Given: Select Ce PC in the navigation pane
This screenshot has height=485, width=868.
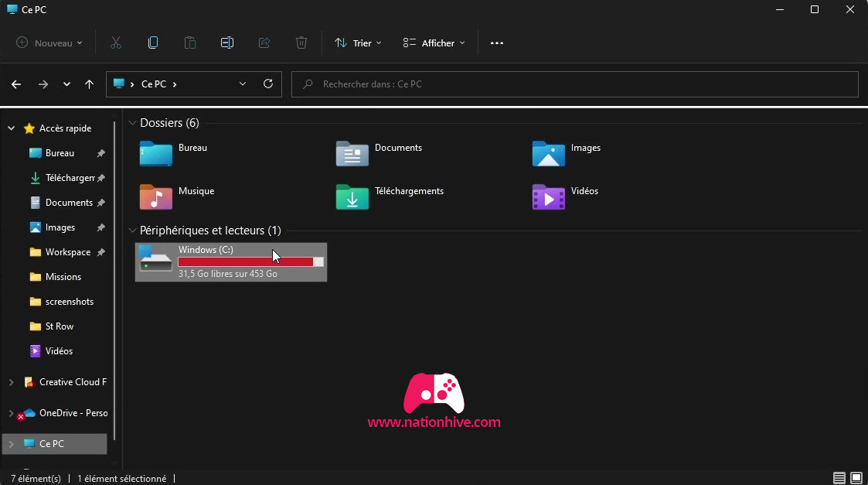Looking at the screenshot, I should (55, 444).
